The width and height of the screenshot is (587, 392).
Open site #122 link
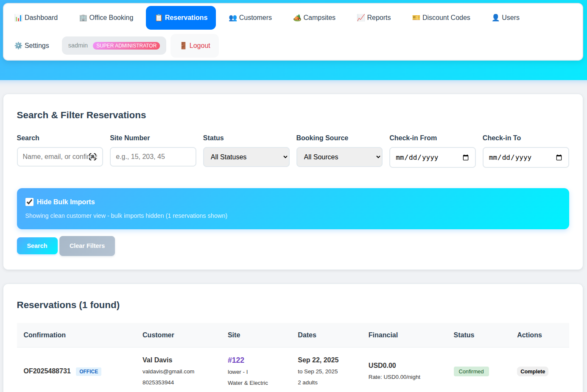pos(236,360)
